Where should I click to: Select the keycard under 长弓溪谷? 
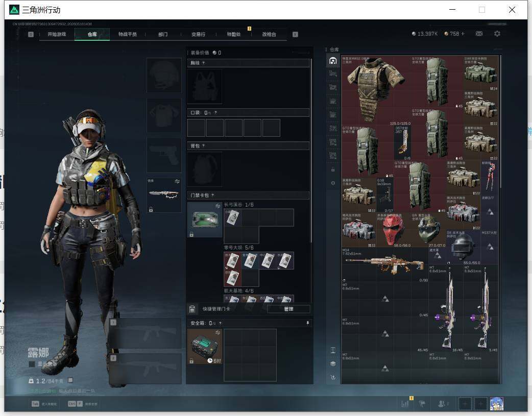[x=232, y=217]
